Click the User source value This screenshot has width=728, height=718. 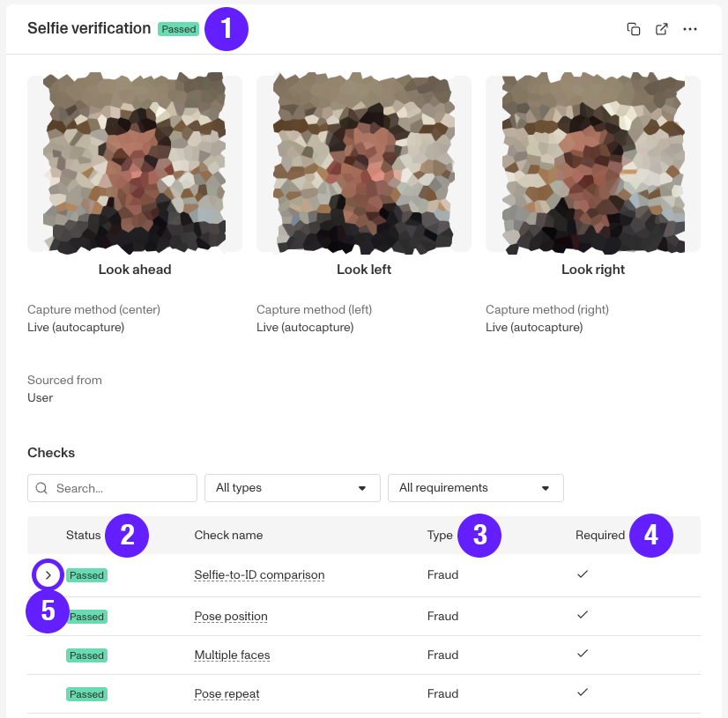tap(40, 397)
